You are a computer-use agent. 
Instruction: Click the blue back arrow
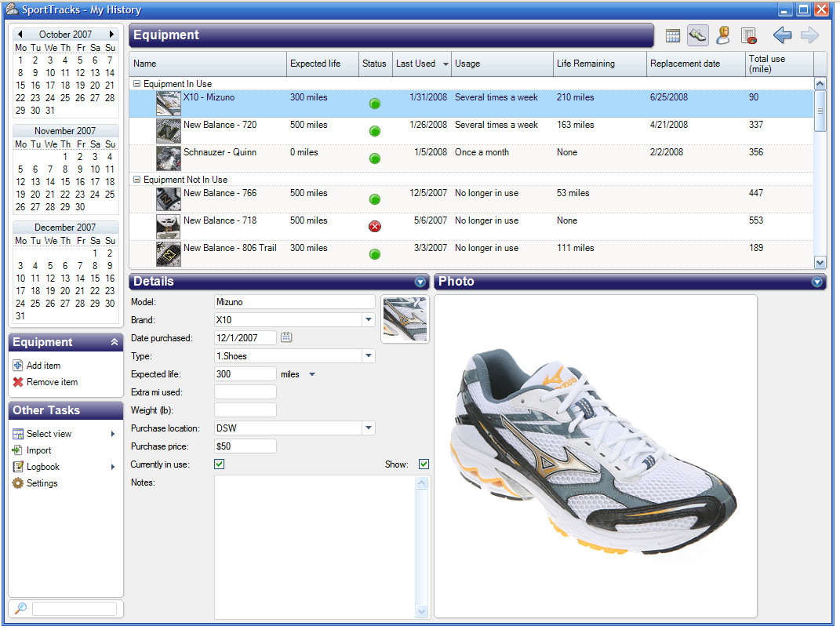782,35
